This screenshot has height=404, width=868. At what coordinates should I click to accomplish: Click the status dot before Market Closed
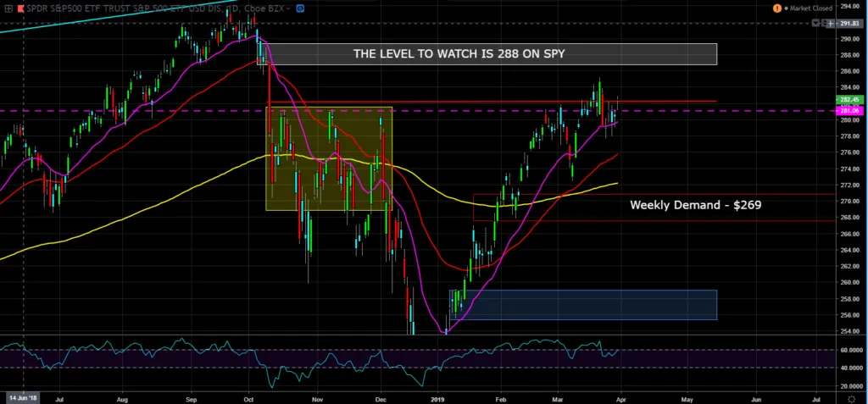click(787, 8)
